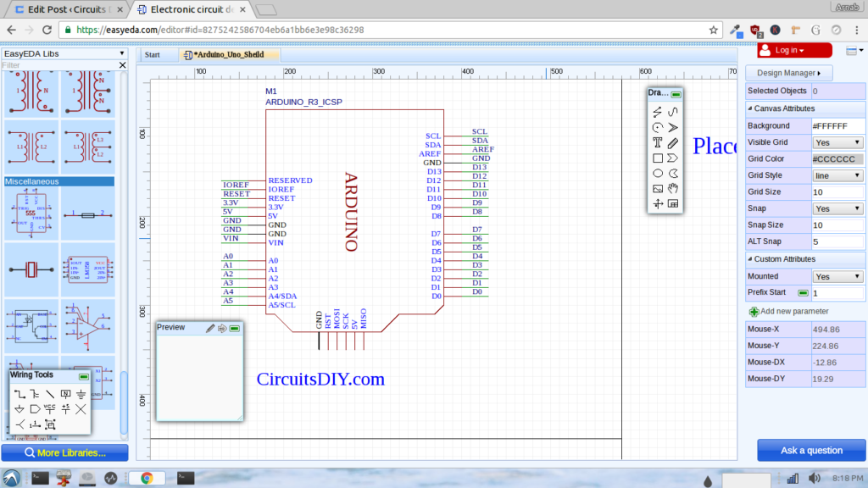868x488 pixels.
Task: Select the voltage probe tool
Action: [35, 424]
